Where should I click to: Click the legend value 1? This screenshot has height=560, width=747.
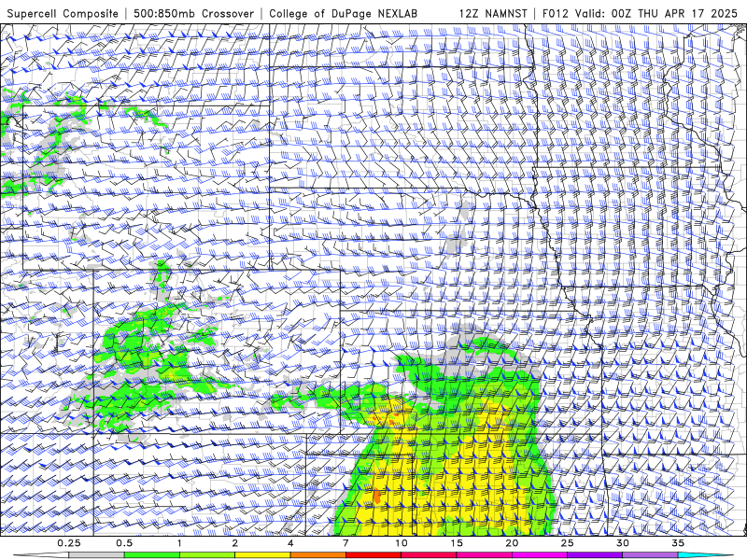[179, 543]
